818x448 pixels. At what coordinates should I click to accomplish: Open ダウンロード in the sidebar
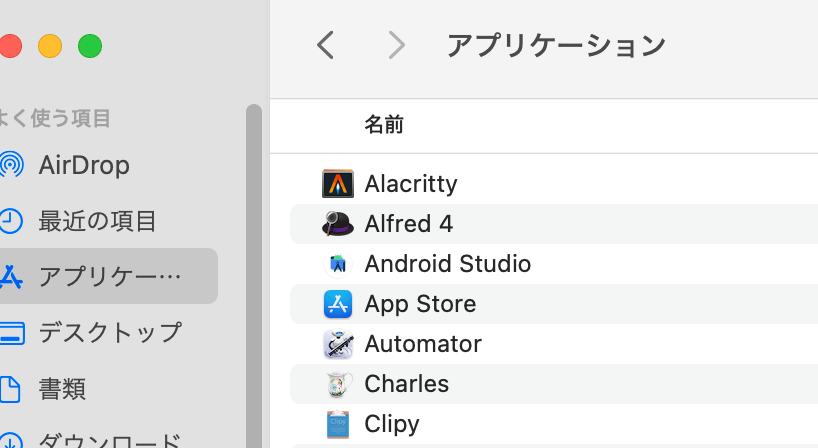110,440
